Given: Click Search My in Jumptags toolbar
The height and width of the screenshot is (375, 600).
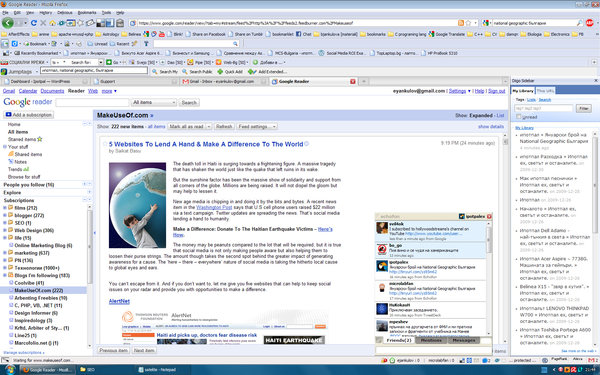Looking at the screenshot, I should tap(165, 72).
